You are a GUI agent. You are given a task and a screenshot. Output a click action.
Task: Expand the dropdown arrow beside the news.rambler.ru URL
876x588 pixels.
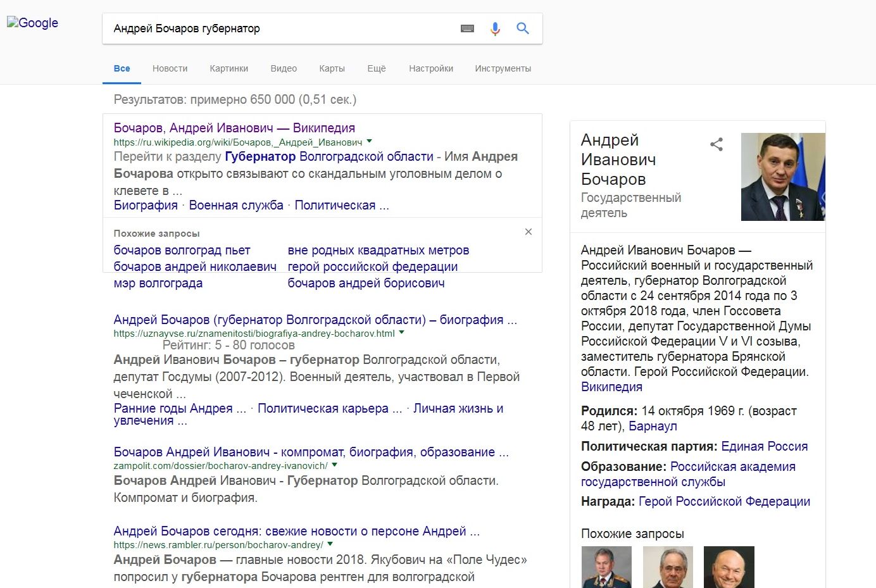330,544
